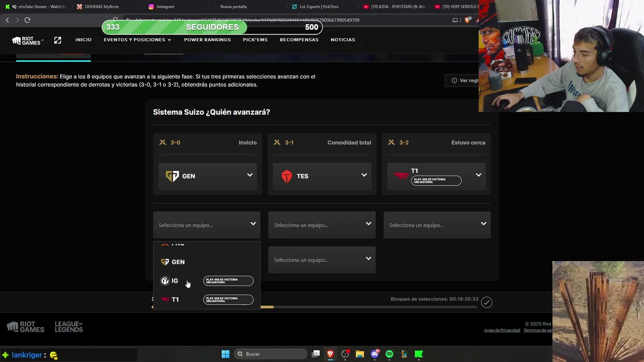Viewport: 644px width, 362px height.
Task: Open Spotify from the taskbar
Action: click(389, 354)
